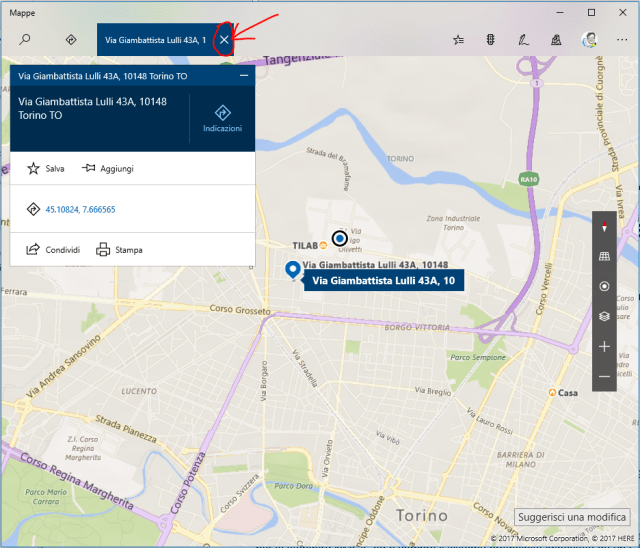This screenshot has height=548, width=640.
Task: Click the Parco Dora label
Action: pos(293,486)
